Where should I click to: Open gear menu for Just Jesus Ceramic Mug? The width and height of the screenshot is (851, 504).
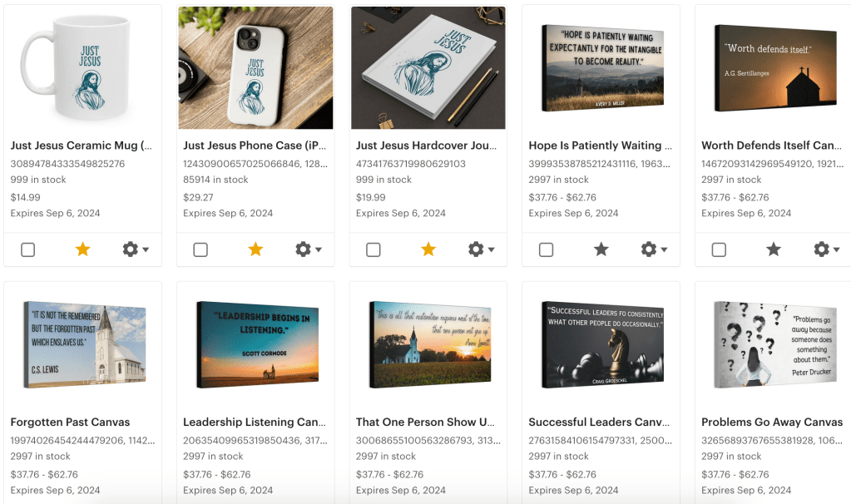(135, 250)
